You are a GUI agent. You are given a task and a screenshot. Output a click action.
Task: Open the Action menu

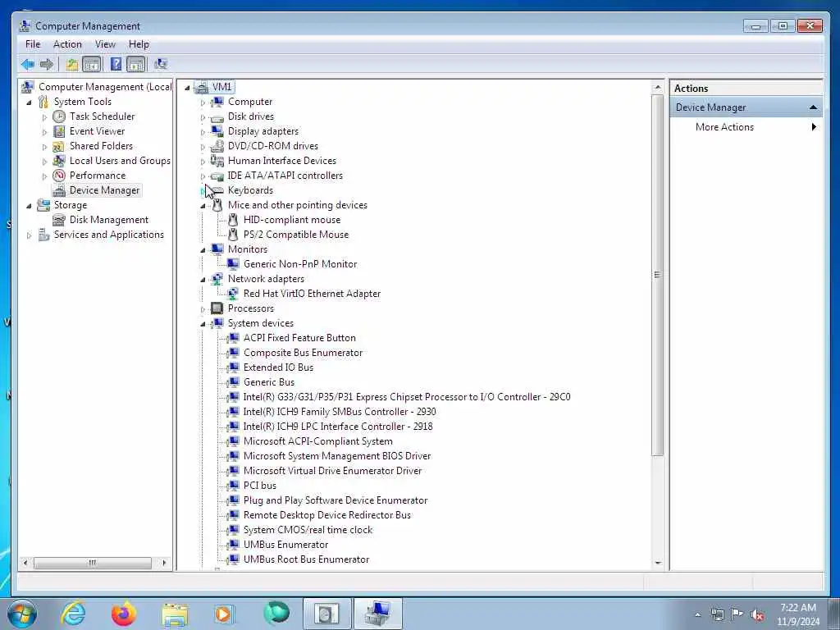[x=67, y=44]
